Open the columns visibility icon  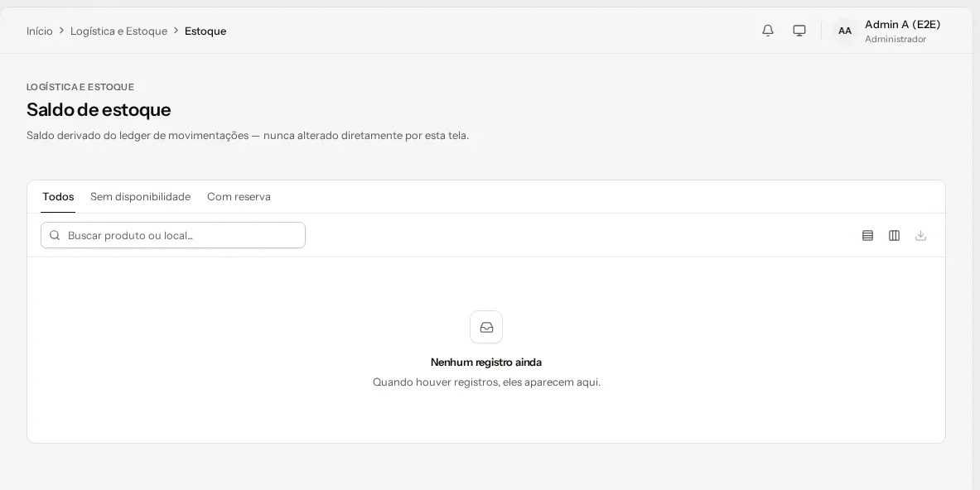click(x=894, y=235)
